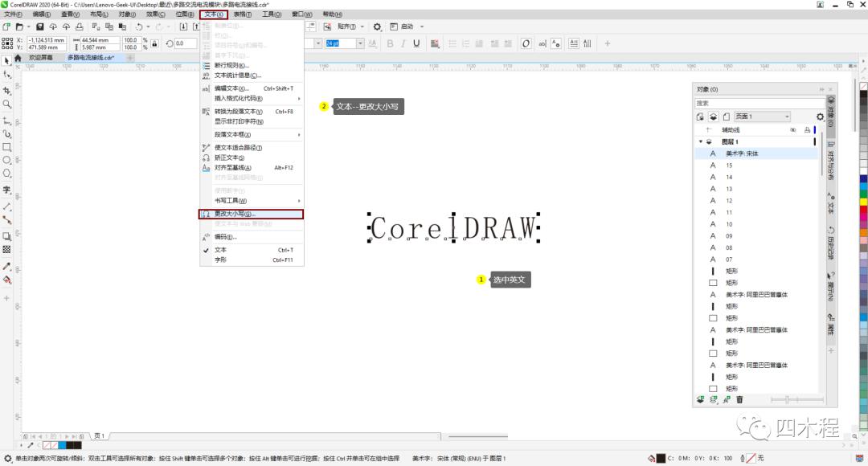Click the Save icon in toolbar
The image size is (868, 466).
pos(40,27)
